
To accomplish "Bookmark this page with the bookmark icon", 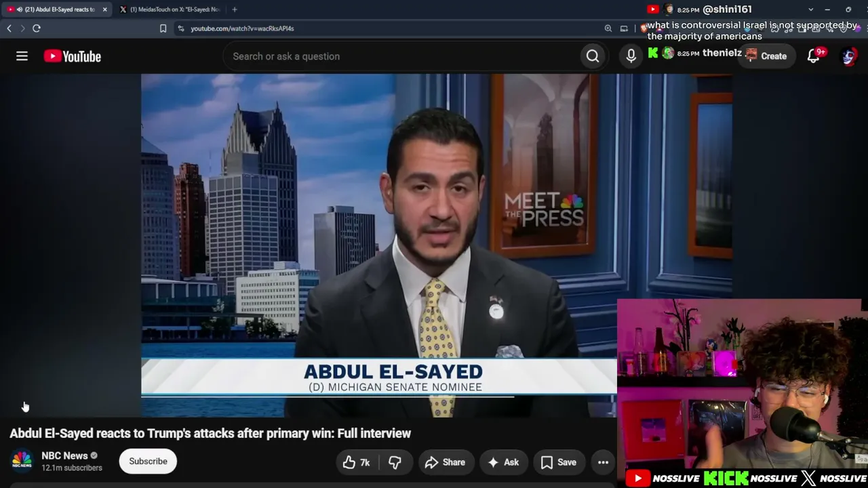I will (x=163, y=28).
